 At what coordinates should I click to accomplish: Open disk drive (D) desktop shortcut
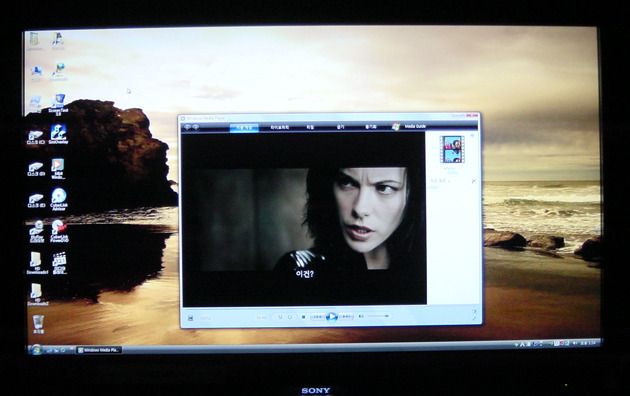tap(36, 169)
